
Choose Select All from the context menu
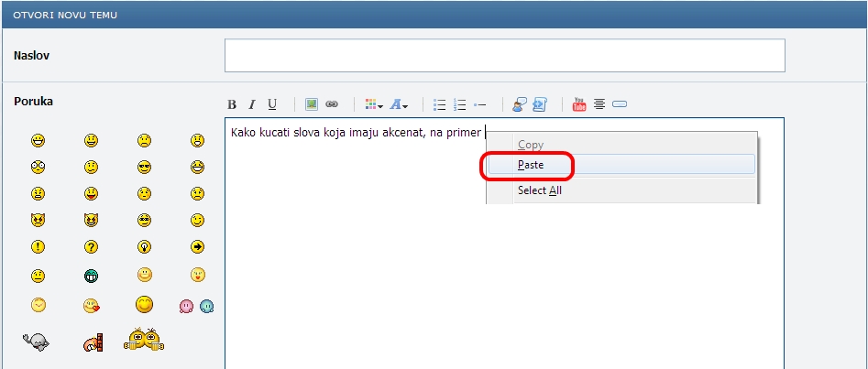(x=621, y=190)
